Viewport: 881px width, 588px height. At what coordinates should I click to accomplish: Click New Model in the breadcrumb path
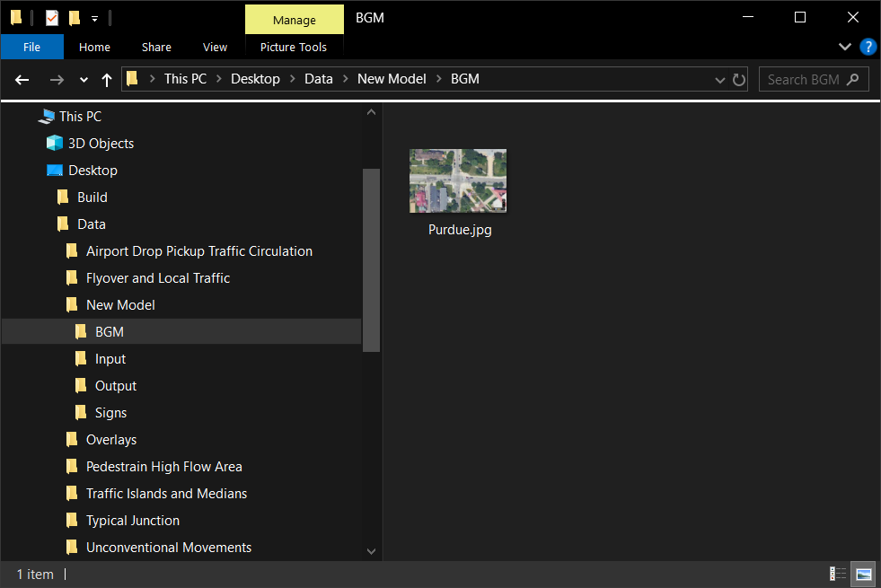pyautogui.click(x=392, y=79)
